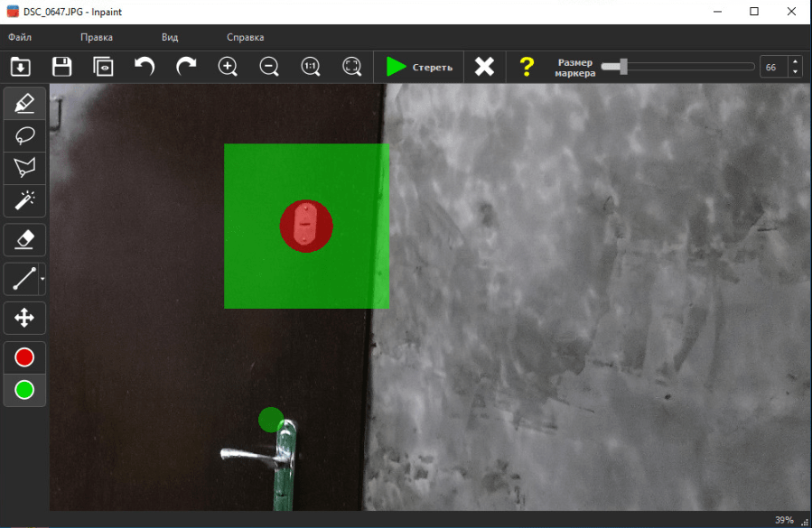This screenshot has height=528, width=812.
Task: Click the Стереть erase button
Action: coord(420,67)
